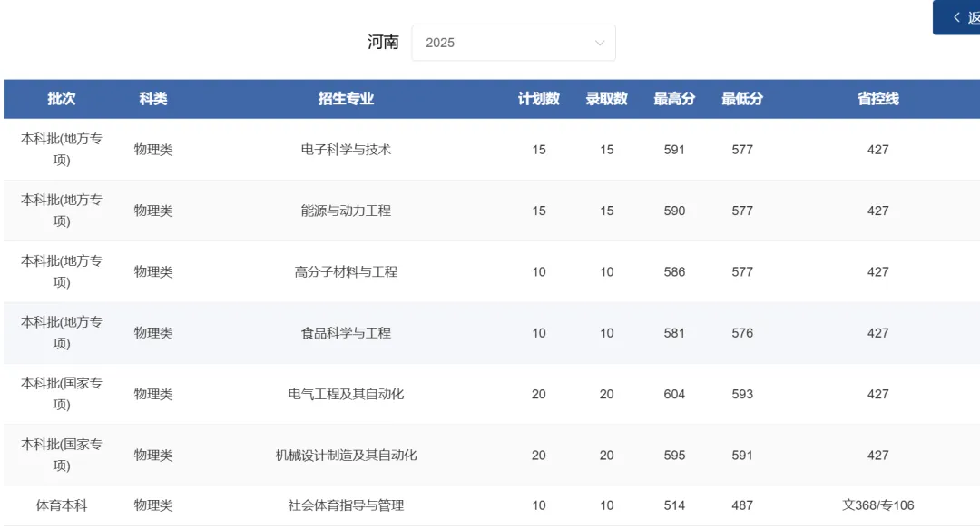Image resolution: width=980 pixels, height=530 pixels.
Task: Select the 机械设计制造及其自动化 major cell
Action: click(346, 456)
